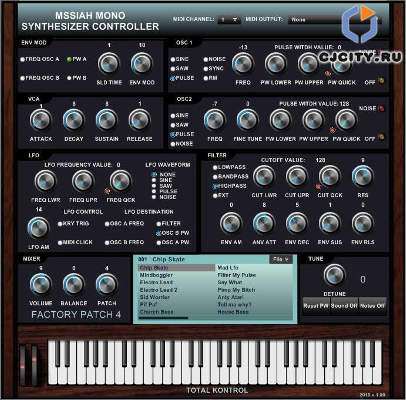
Task: Select EXT filter option
Action: click(221, 196)
